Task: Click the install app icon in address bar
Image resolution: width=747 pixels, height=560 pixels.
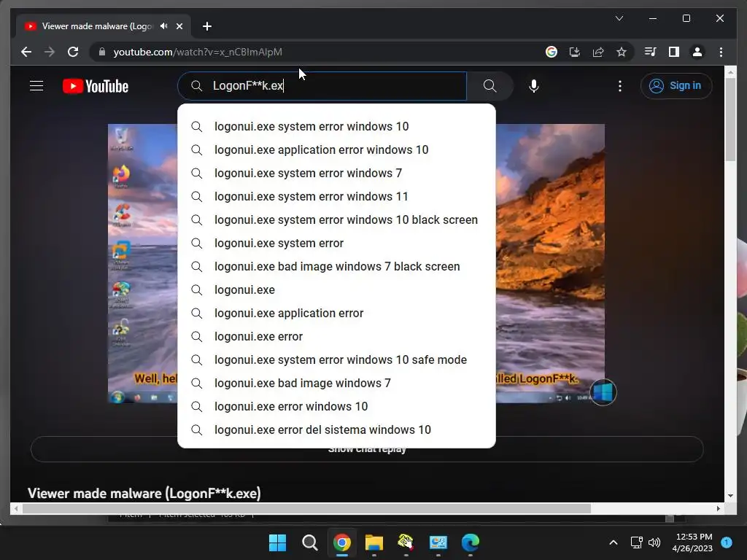Action: coord(575,52)
